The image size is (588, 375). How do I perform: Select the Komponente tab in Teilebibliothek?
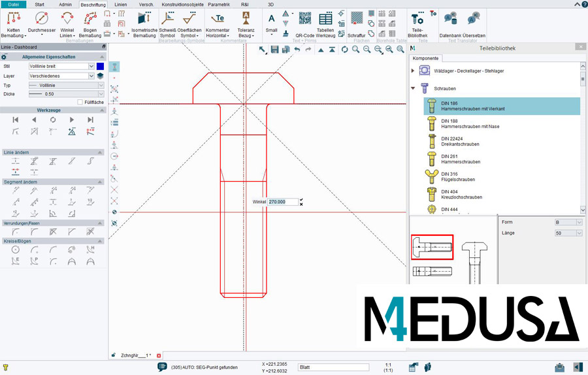pos(425,58)
